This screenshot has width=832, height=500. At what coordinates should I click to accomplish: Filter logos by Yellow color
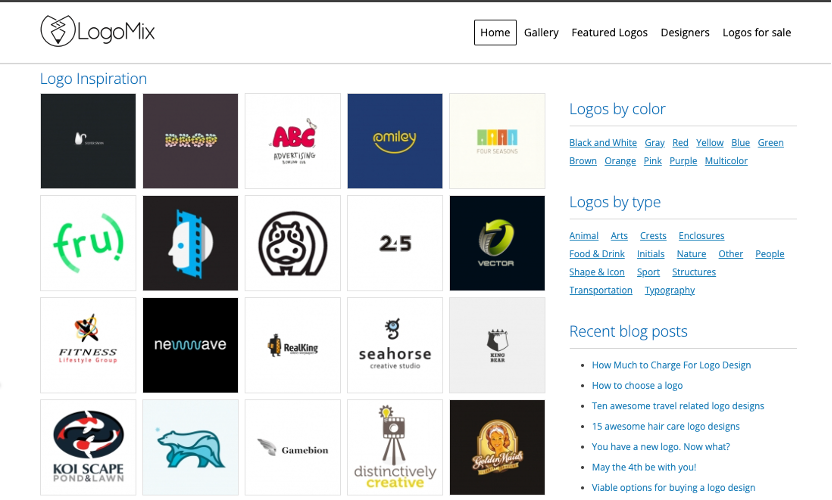pos(709,143)
